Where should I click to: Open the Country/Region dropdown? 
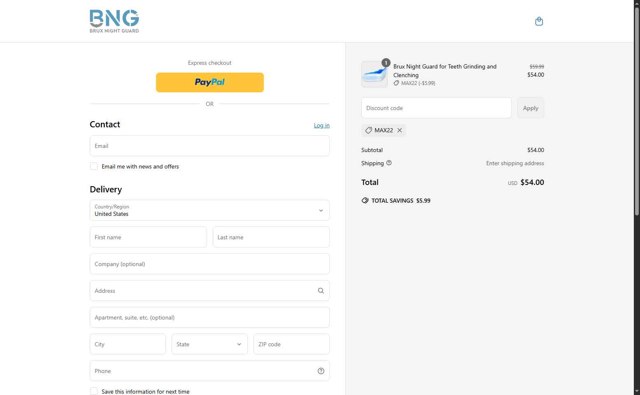209,210
